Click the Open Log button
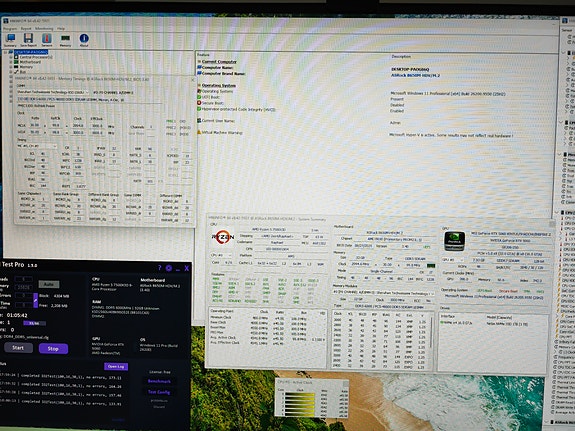This screenshot has height=431, width=575. point(116,366)
